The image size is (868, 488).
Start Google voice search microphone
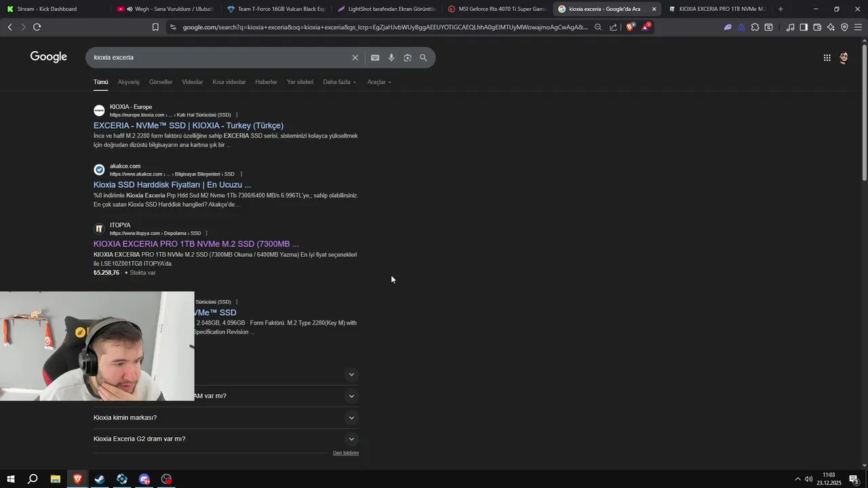pyautogui.click(x=391, y=58)
